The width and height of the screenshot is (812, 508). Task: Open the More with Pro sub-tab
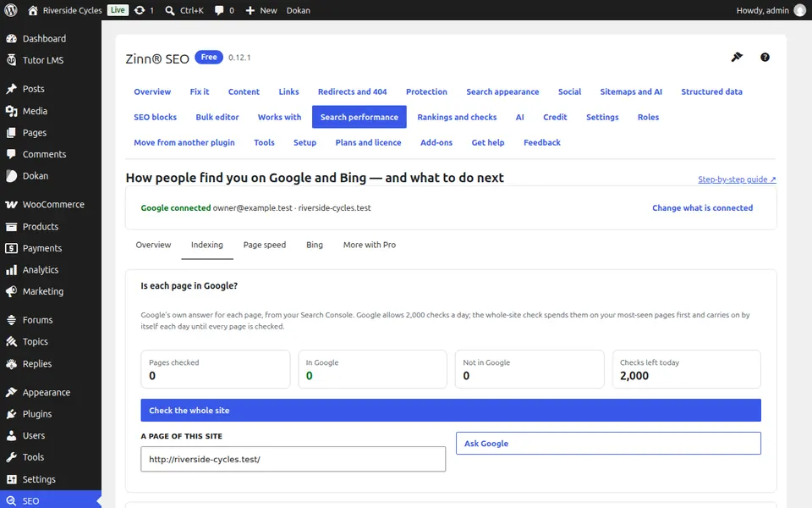tap(370, 245)
